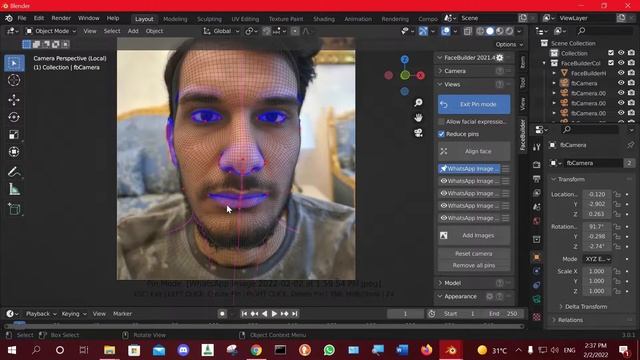Toggle FaceBuilderCol exclude checkbox in outliner
This screenshot has height=360, width=640.
click(x=611, y=63)
